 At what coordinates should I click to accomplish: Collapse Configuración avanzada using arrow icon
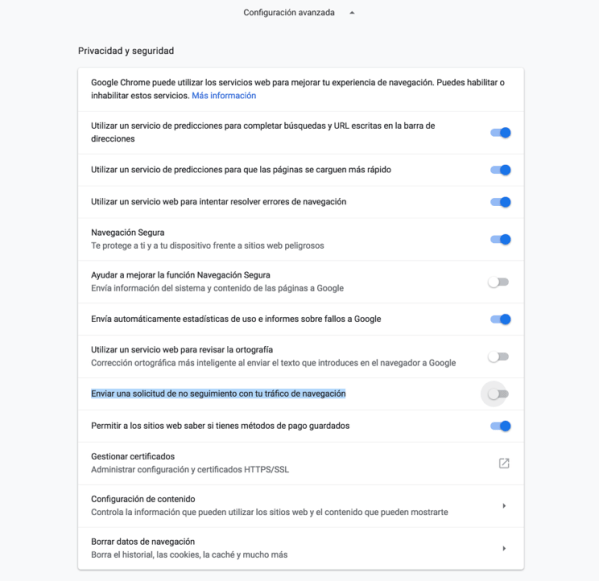(352, 13)
